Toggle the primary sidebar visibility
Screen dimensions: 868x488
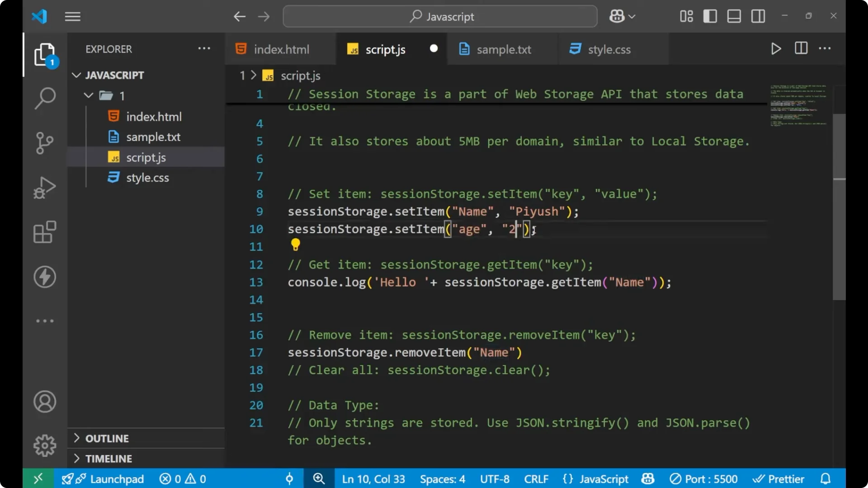[710, 16]
